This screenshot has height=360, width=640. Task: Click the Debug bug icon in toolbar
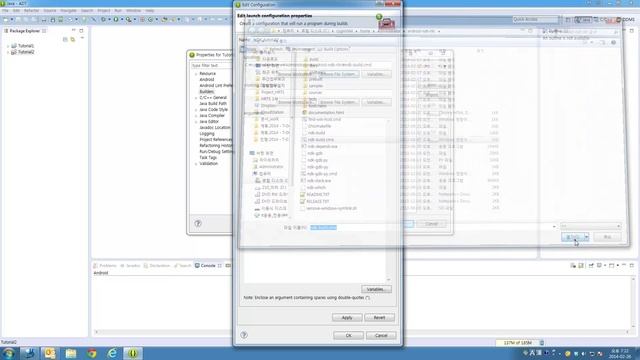(x=103, y=20)
